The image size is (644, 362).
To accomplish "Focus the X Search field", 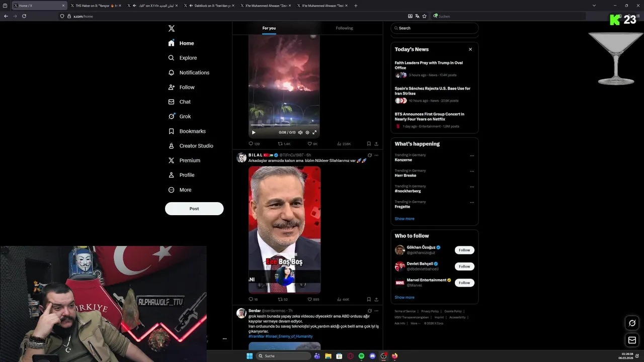I will click(434, 28).
